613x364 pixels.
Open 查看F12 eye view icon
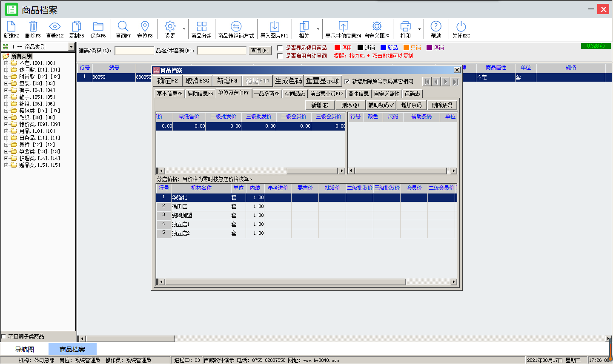point(54,27)
